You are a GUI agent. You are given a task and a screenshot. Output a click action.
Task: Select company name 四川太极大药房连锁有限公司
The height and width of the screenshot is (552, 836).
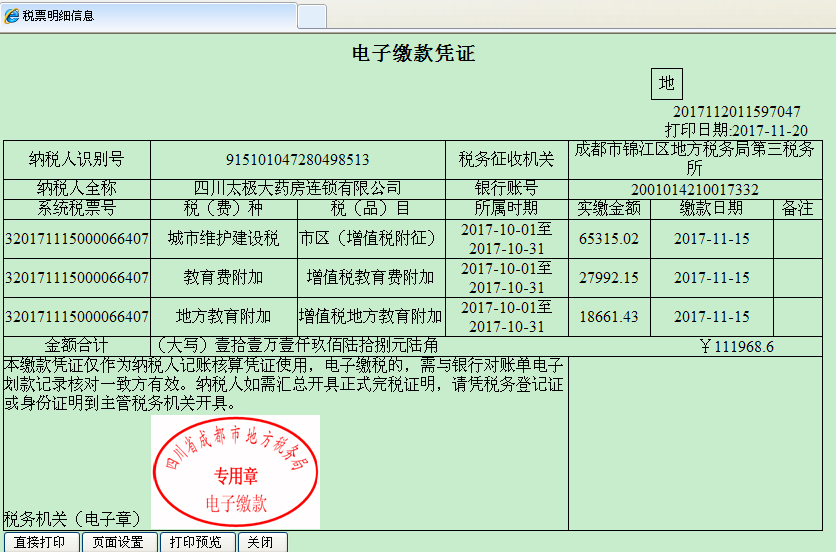(298, 189)
